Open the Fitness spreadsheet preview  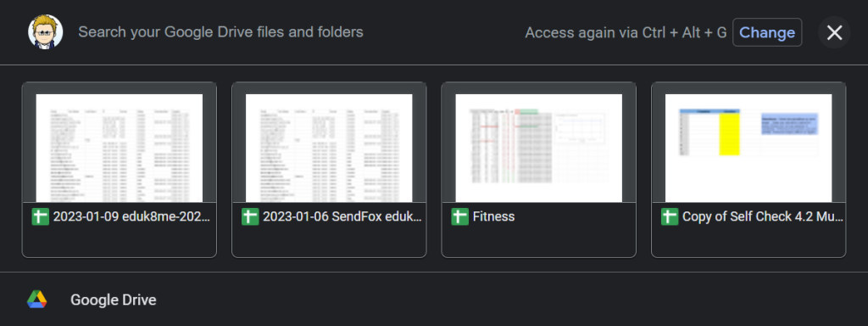[538, 148]
